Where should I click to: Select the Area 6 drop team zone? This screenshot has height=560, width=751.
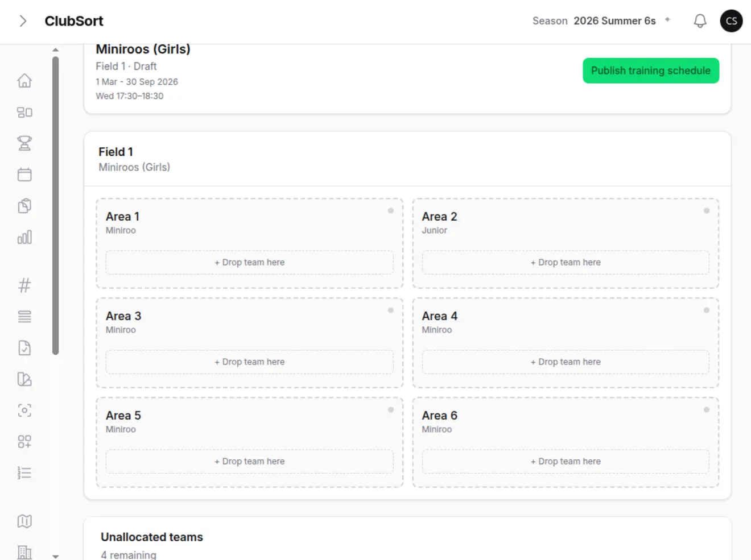566,462
